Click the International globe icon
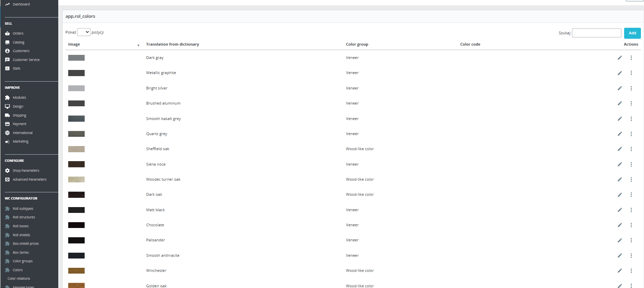 tap(7, 133)
